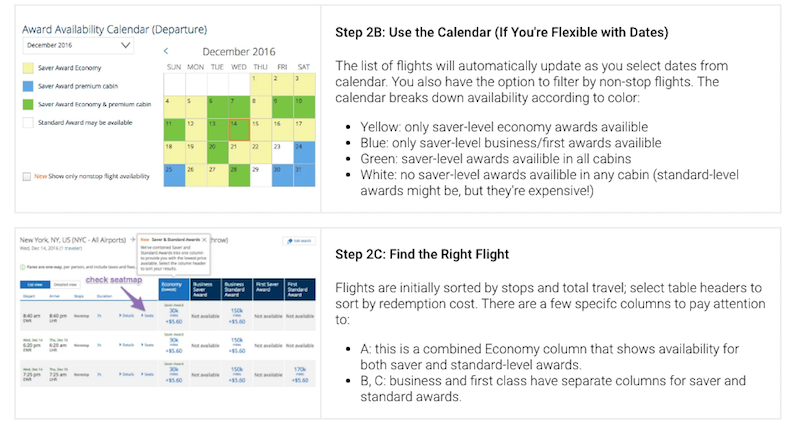The width and height of the screenshot is (800, 428).
Task: Click the fares info circle icon
Action: (22, 267)
